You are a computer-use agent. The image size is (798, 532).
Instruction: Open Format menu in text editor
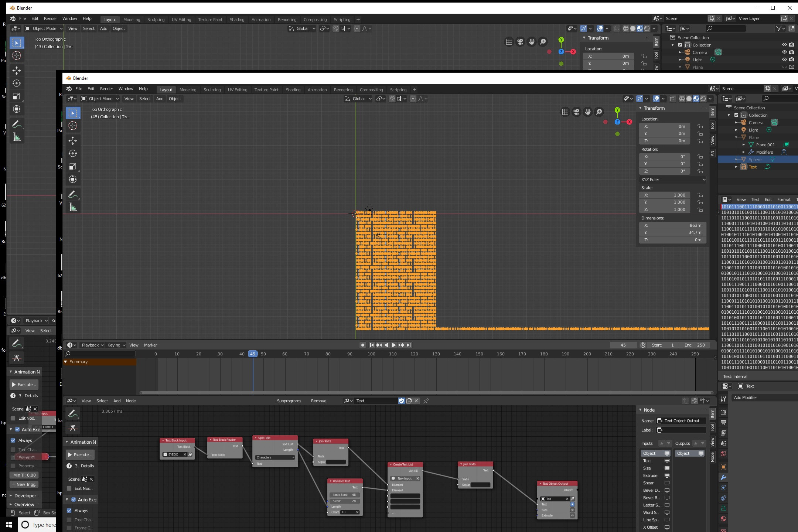[784, 199]
